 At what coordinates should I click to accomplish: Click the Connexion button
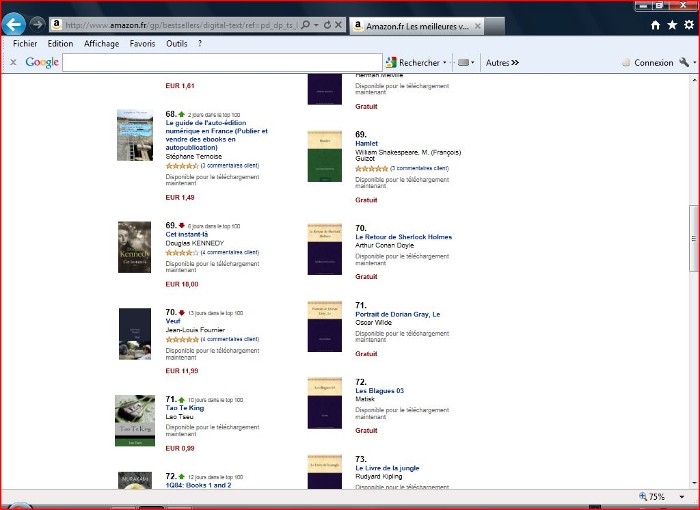pos(648,63)
